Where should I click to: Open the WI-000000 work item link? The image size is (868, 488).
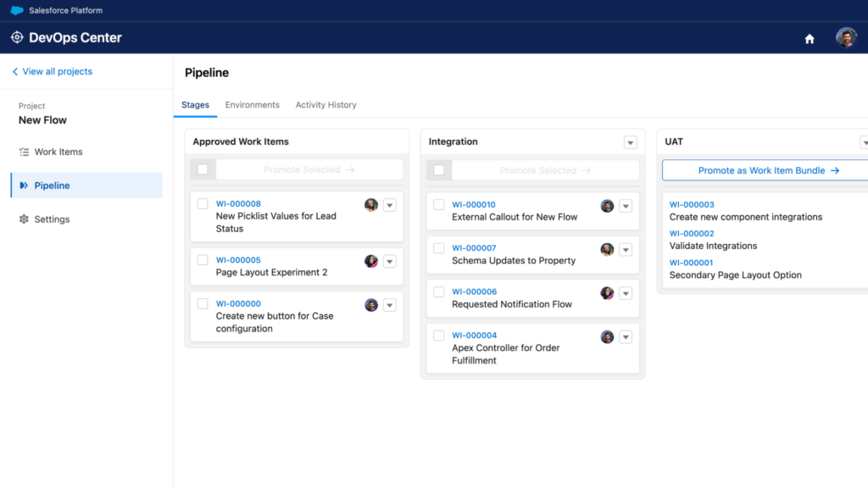coord(238,304)
